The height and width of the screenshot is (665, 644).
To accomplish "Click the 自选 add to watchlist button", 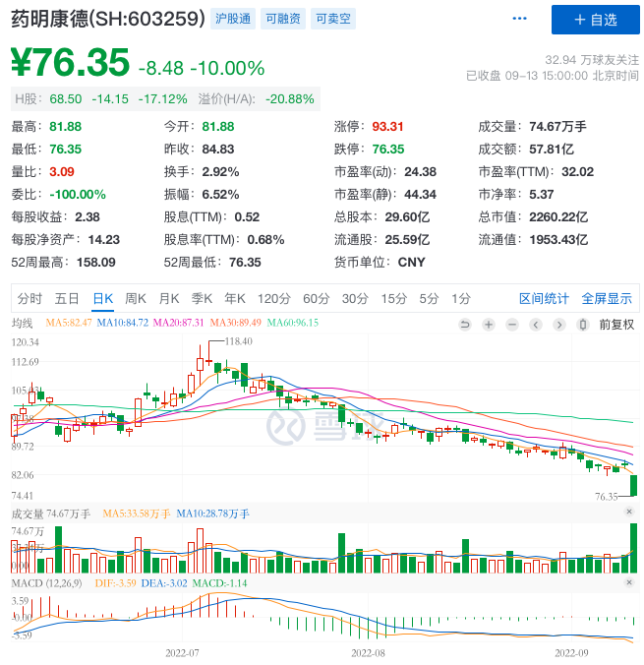I will (595, 20).
